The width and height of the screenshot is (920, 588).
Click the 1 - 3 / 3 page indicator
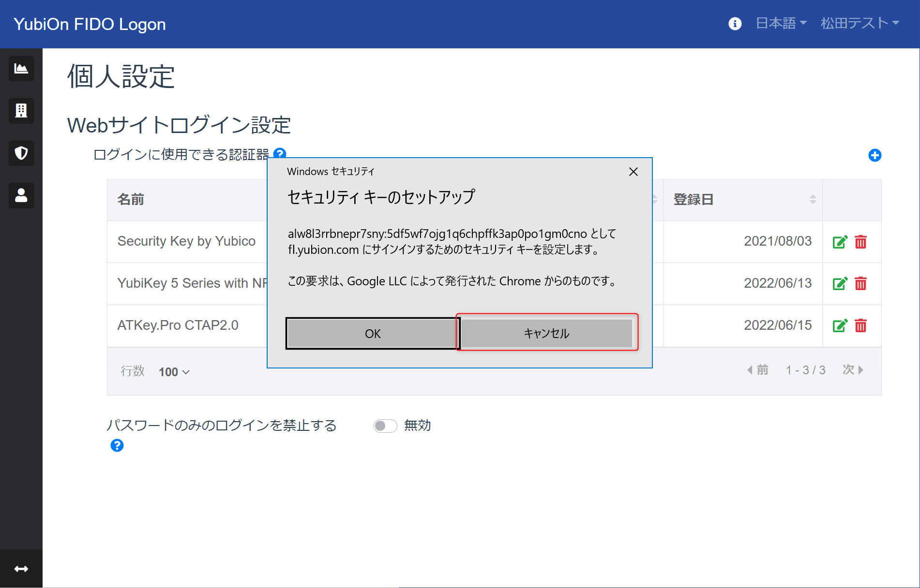tap(805, 370)
